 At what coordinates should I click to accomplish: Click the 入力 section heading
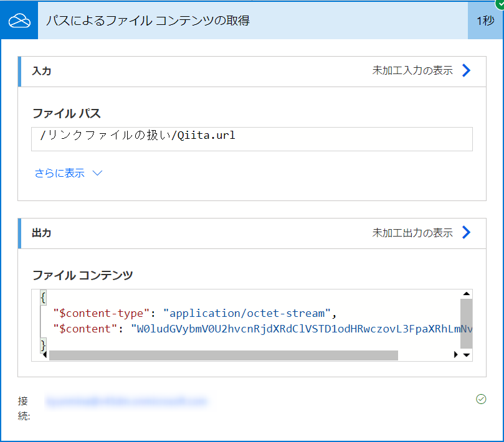pyautogui.click(x=42, y=71)
